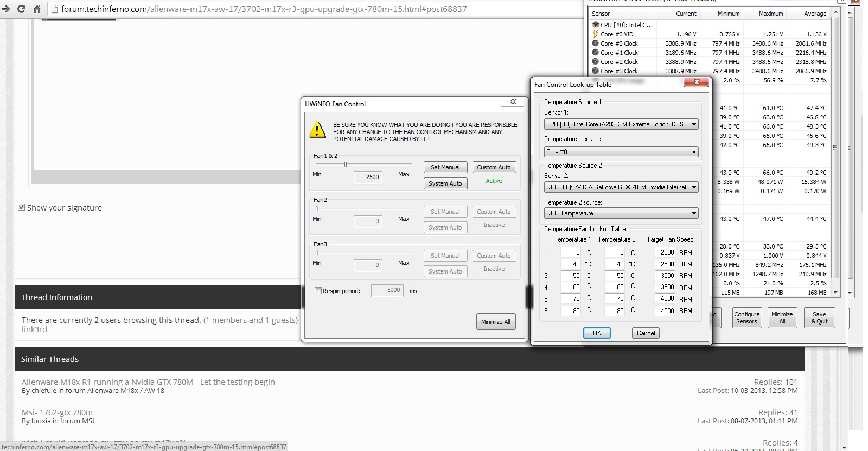The image size is (868, 451).
Task: Close the Fan Control Look-up Table window
Action: [x=696, y=82]
